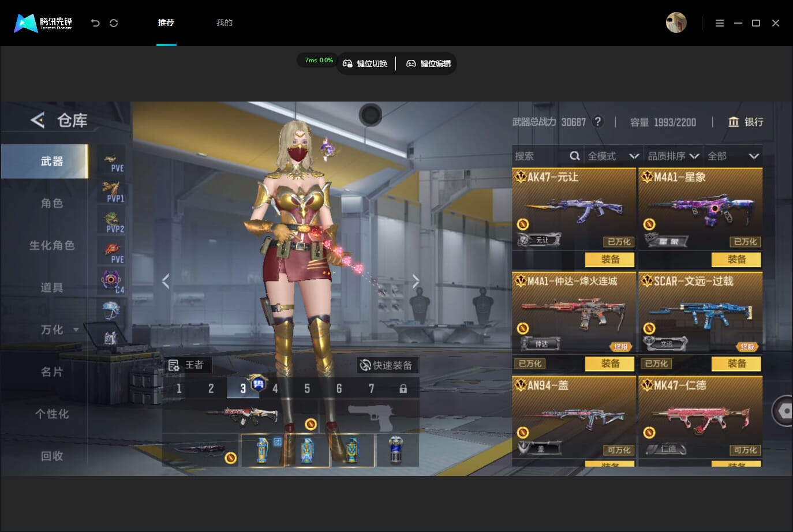Select the MK47-仁德 weapon card
This screenshot has width=793, height=532.
click(x=701, y=417)
